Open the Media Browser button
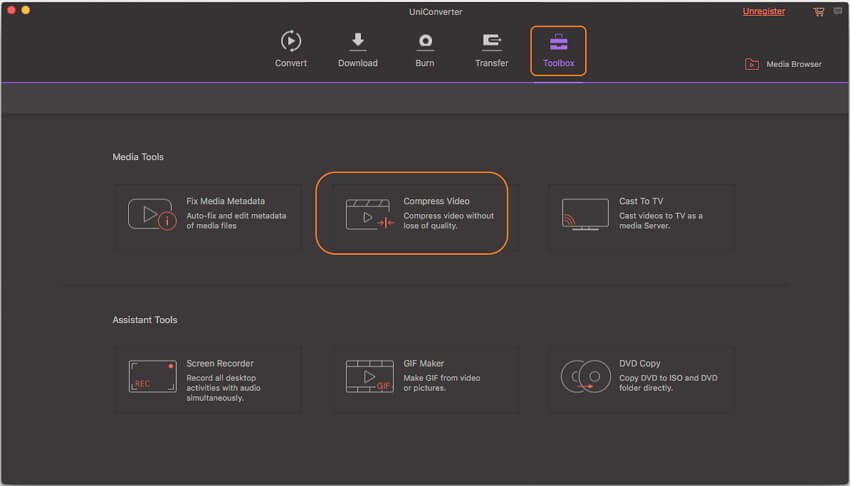The image size is (850, 486). (x=783, y=64)
